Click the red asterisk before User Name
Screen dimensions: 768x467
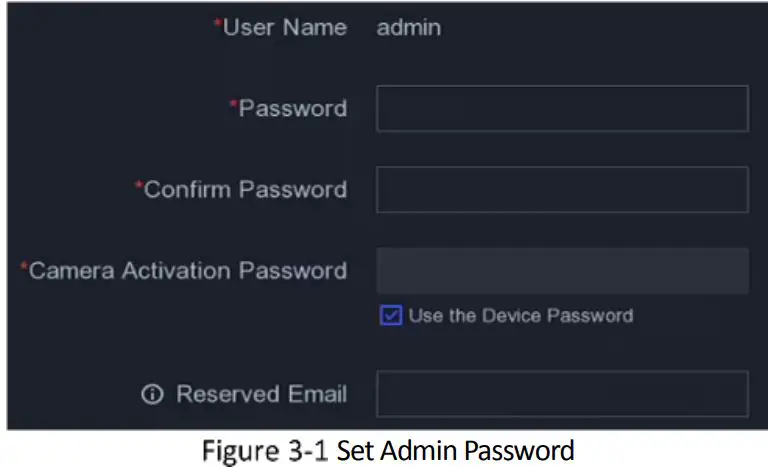[x=217, y=24]
